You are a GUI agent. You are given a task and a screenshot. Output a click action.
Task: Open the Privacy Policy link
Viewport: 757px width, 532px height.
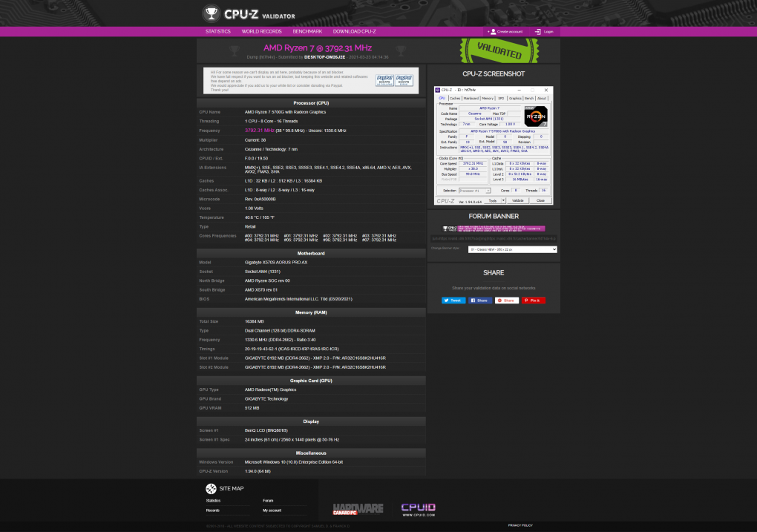520,525
